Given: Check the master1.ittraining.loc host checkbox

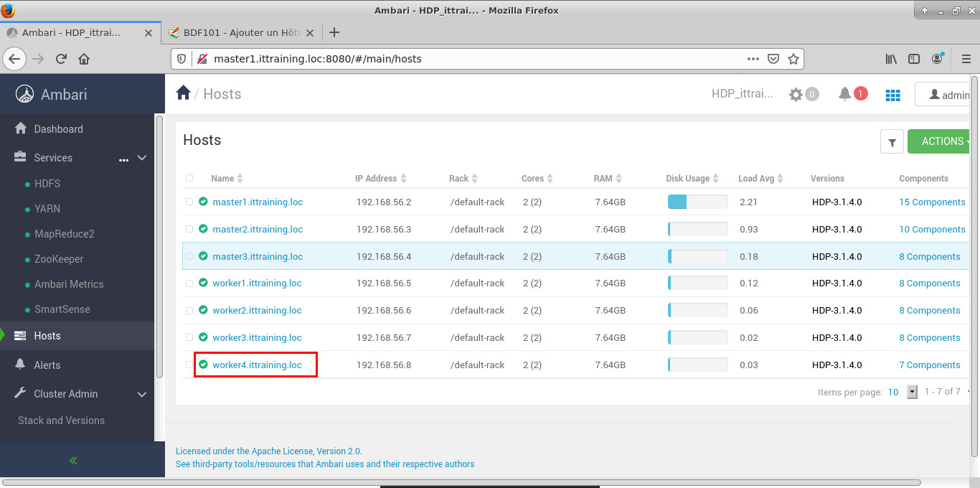Looking at the screenshot, I should pos(189,202).
